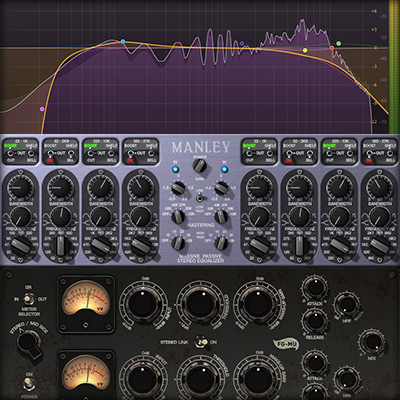Click left channel Low Pass filter knob
The width and height of the screenshot is (400, 400).
coord(178,217)
